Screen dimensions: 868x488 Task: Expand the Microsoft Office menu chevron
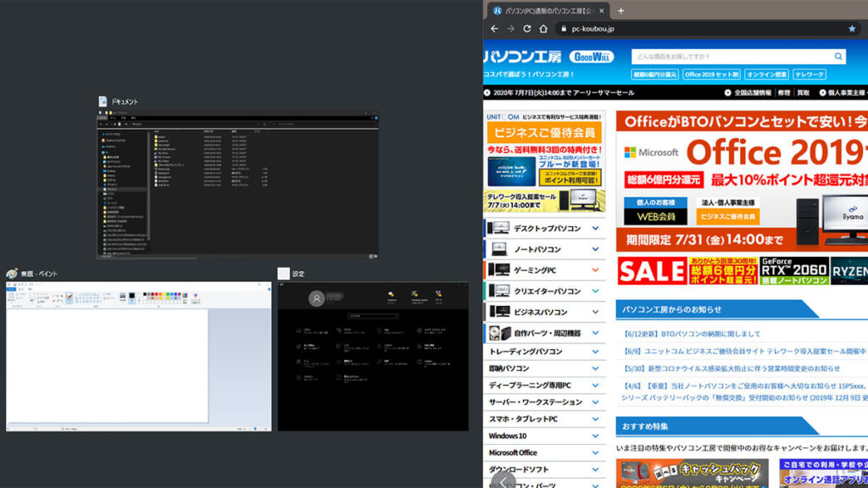coord(595,452)
